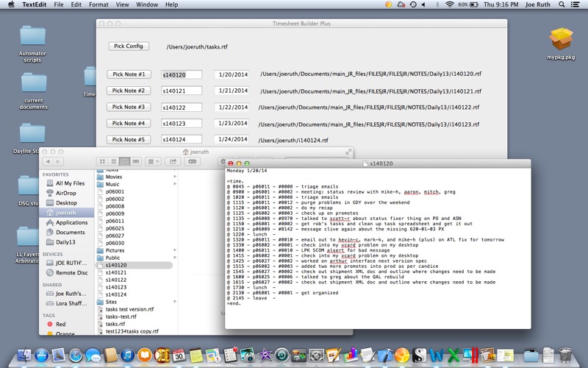
Task: Open the Apple menu
Action: pyautogui.click(x=11, y=4)
